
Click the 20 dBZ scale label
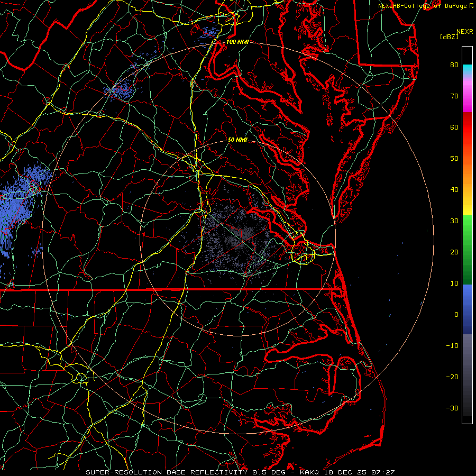click(x=454, y=252)
